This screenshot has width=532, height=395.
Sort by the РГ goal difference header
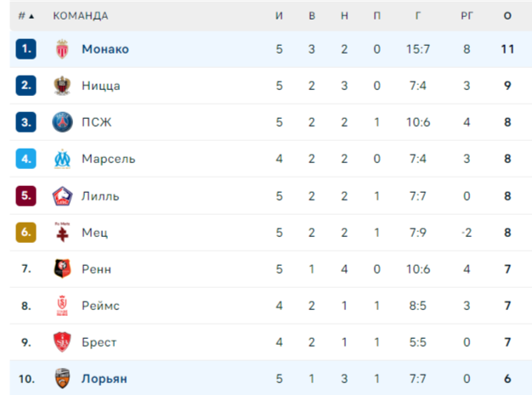click(x=467, y=15)
